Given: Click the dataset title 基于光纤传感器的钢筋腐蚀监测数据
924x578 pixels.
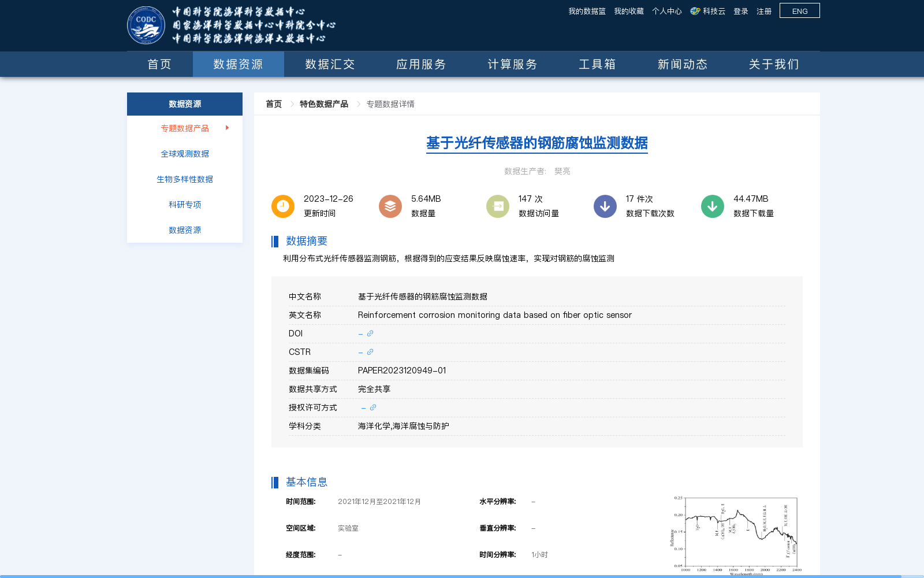Looking at the screenshot, I should pos(537,143).
